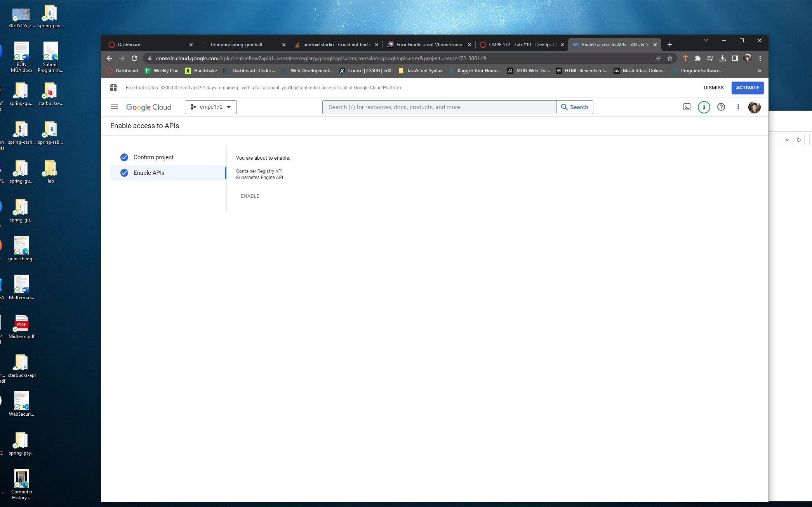Open the help question mark menu
This screenshot has width=812, height=507.
pyautogui.click(x=721, y=107)
